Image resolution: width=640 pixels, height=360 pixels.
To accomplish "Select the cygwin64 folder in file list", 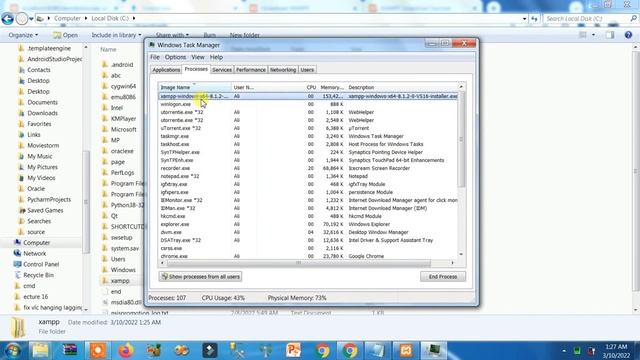I will [123, 86].
